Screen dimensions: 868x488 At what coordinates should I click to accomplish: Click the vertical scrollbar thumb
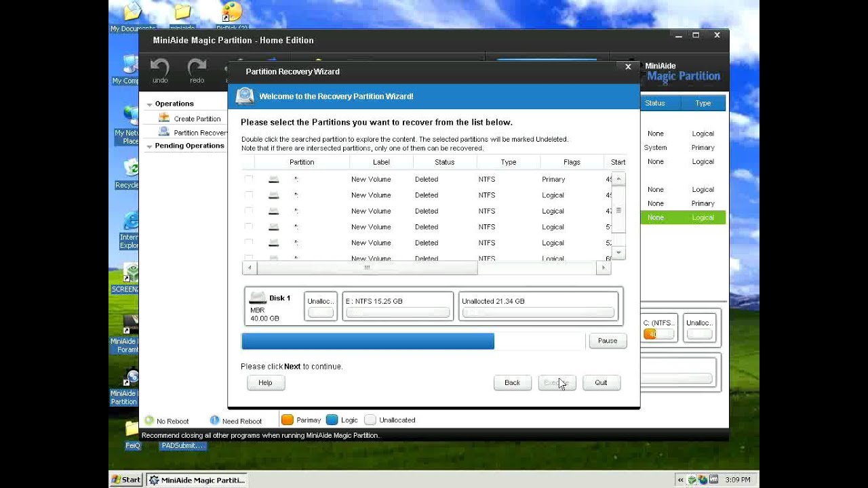coord(618,210)
